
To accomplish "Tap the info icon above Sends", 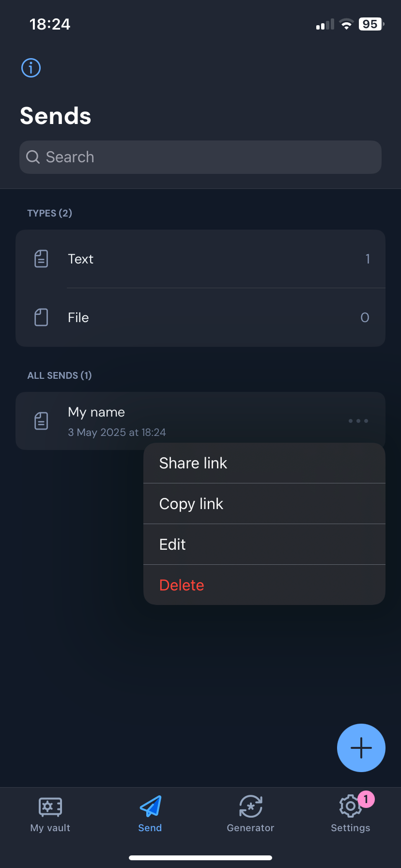I will 31,68.
